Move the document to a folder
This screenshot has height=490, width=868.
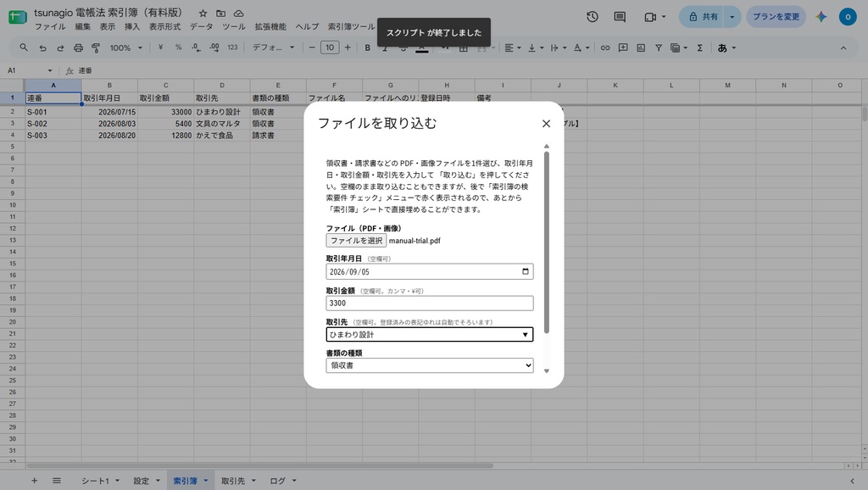tap(220, 14)
